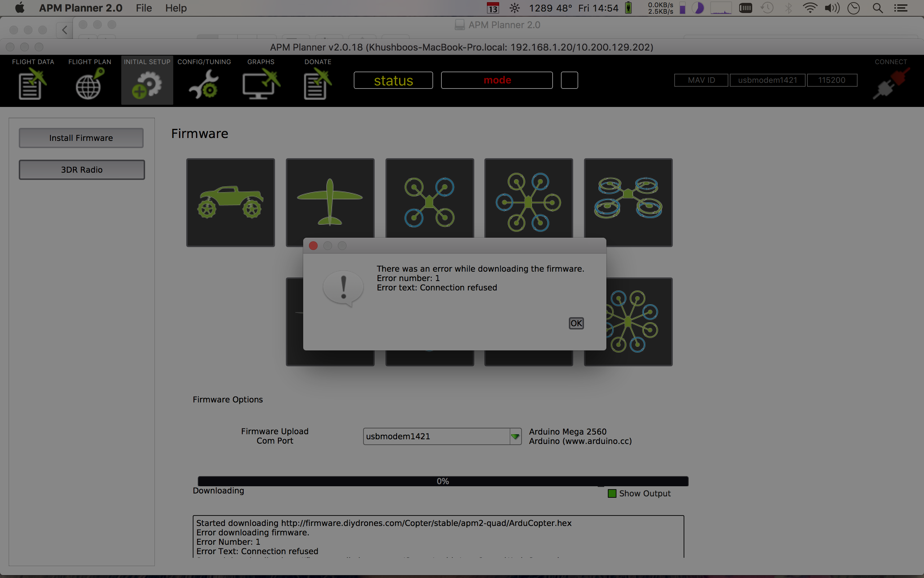The width and height of the screenshot is (924, 578).
Task: Click the empty square box beside mode
Action: (569, 80)
